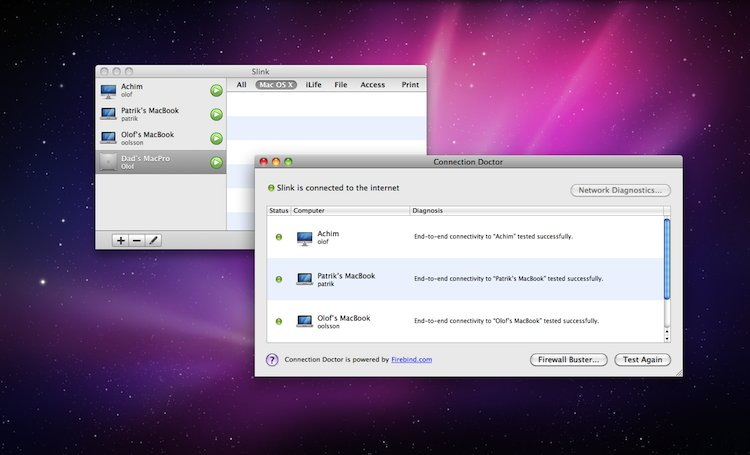Click green status dot for Olof's MacBook row
The image size is (750, 455).
tap(279, 321)
